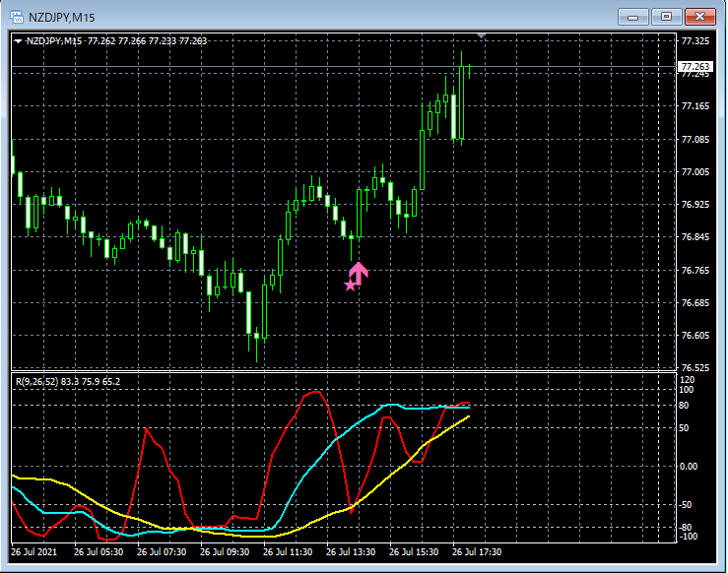Screen dimensions: 728x573
Task: Maximize the NZDJPY,M15 chart window
Action: [x=666, y=17]
